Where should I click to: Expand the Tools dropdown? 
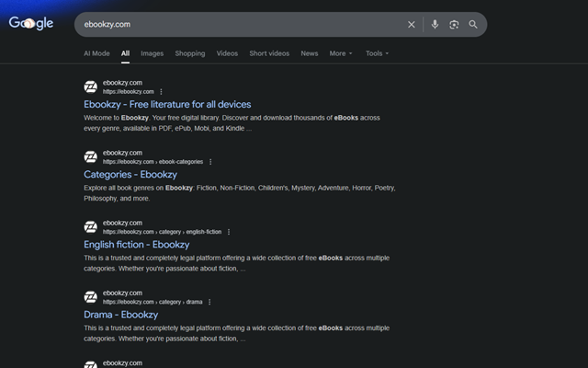pyautogui.click(x=378, y=53)
